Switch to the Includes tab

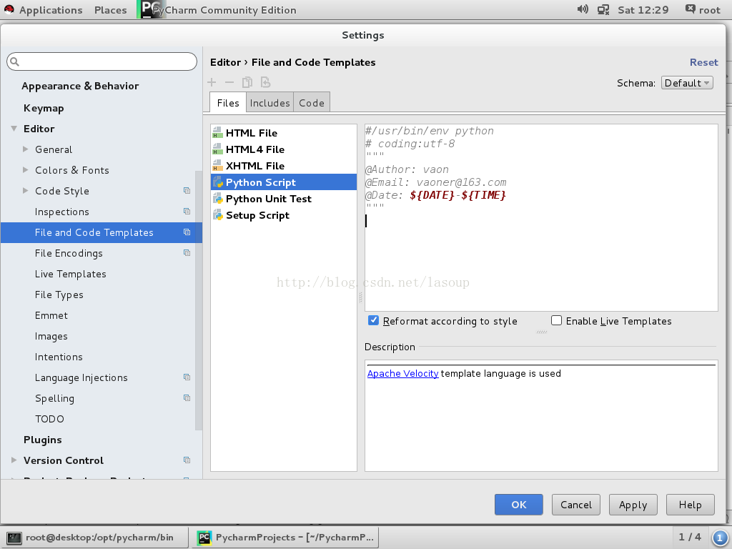[269, 103]
